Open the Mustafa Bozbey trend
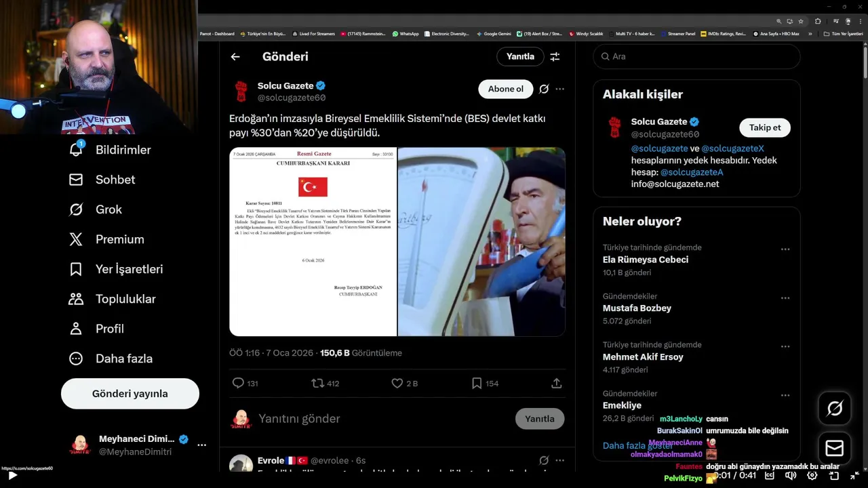The width and height of the screenshot is (868, 488). tap(637, 308)
